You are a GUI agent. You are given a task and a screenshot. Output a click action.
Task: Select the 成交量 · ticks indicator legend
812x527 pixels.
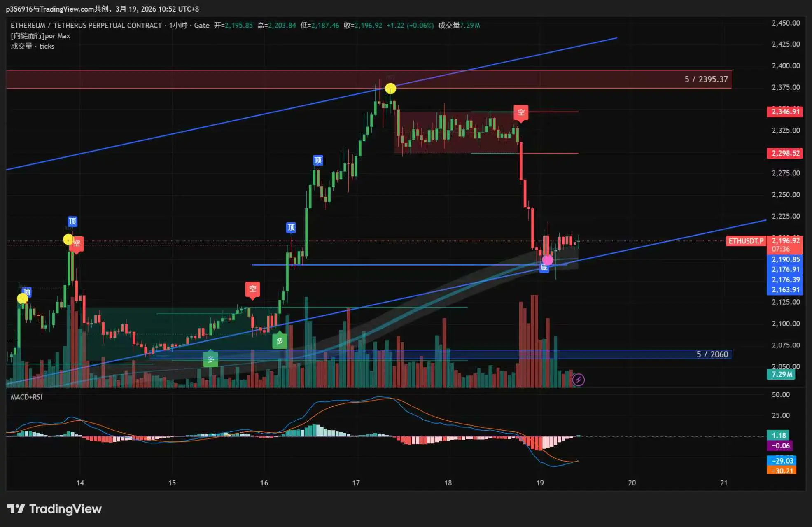[x=33, y=46]
